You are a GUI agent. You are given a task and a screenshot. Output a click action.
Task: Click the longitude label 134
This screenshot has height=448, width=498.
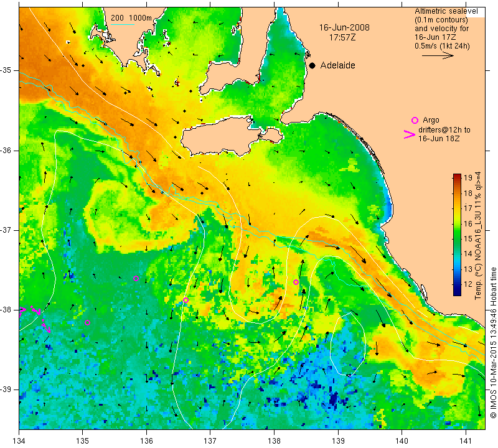19,441
